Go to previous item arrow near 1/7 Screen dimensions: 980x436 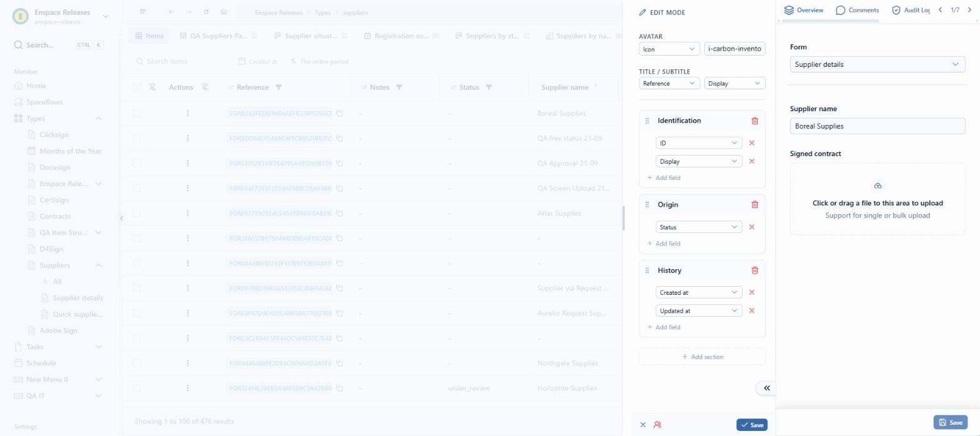(940, 10)
